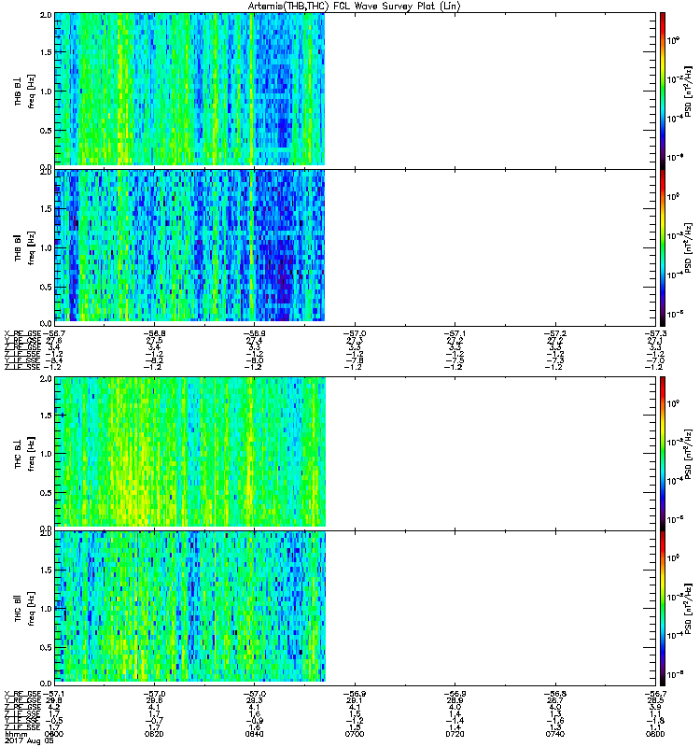Click the Y_RE_GSE value 27.4
The image size is (700, 747).
pyautogui.click(x=254, y=340)
